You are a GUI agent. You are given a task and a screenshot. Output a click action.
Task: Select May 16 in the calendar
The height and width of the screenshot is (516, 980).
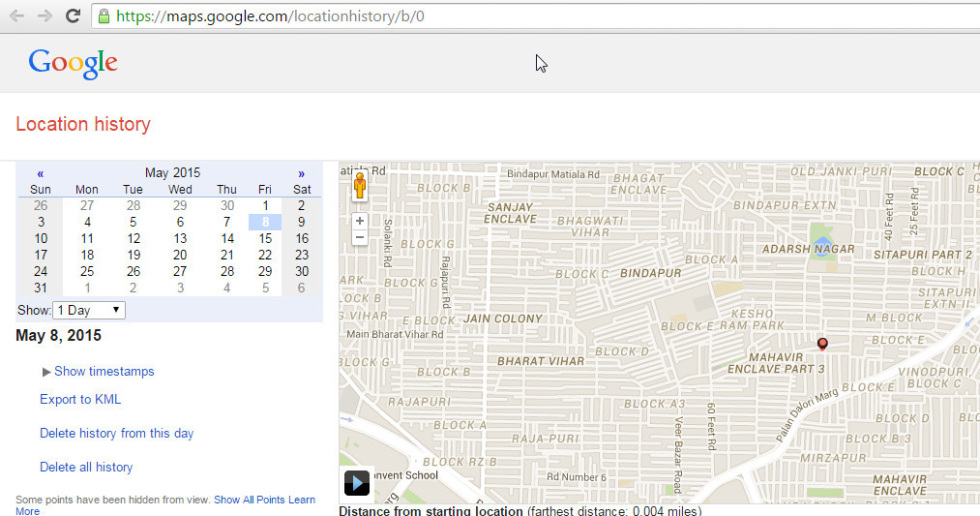coord(302,238)
